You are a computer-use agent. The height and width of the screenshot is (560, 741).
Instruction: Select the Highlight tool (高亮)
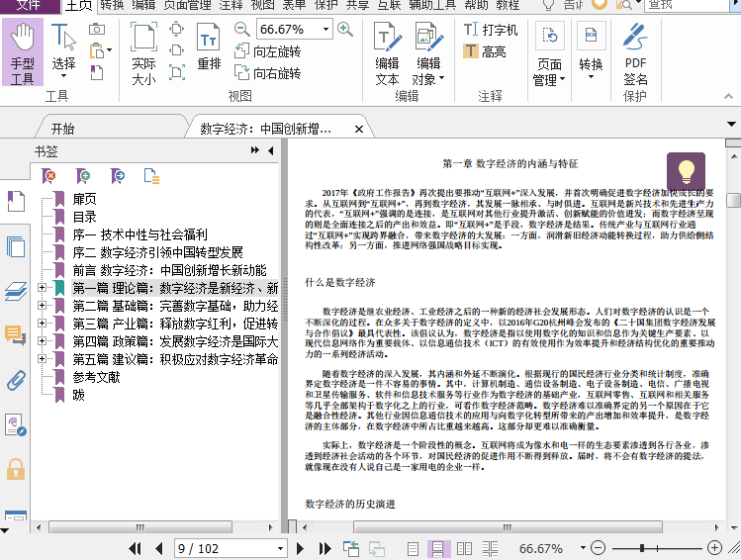485,51
